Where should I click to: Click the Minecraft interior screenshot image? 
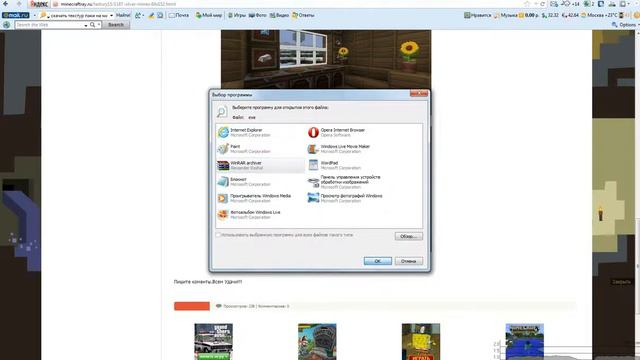[x=326, y=59]
